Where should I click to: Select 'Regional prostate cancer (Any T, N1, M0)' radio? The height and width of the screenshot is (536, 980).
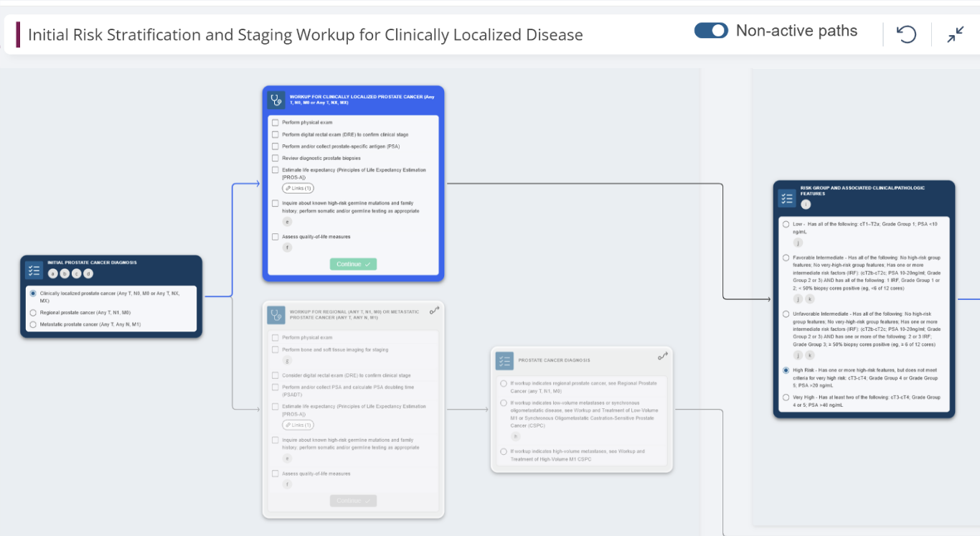pyautogui.click(x=33, y=313)
